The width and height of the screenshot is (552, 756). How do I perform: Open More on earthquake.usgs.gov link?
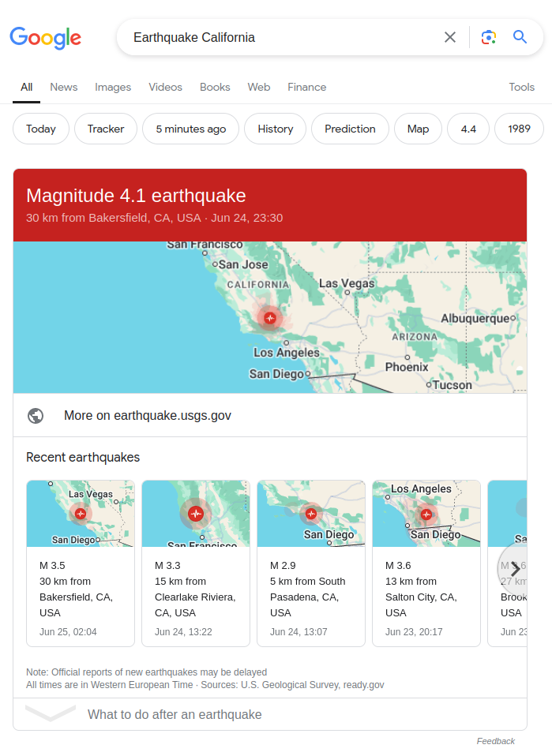click(148, 416)
